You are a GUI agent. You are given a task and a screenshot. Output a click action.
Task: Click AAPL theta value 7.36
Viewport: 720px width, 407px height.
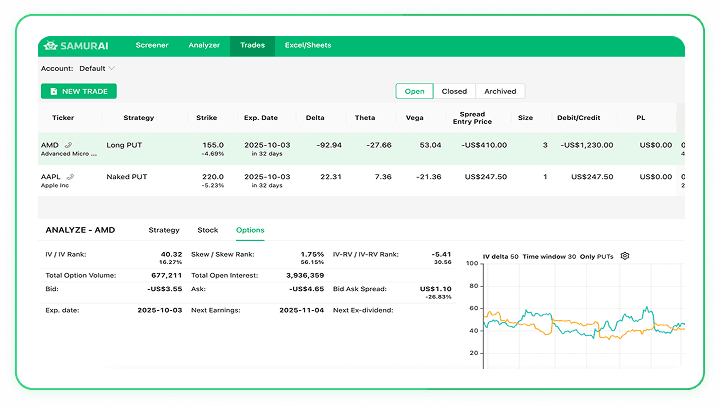(383, 177)
